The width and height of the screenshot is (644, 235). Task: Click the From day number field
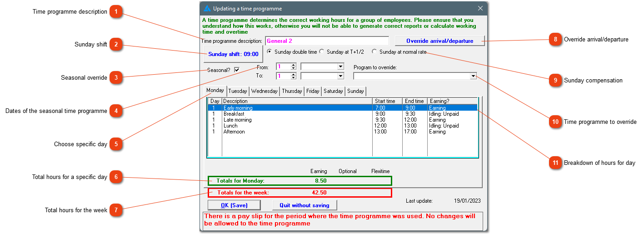coord(283,66)
